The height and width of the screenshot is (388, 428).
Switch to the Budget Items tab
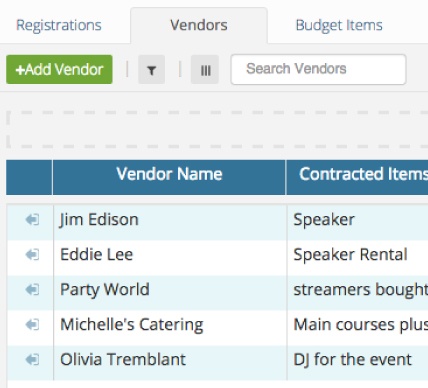(x=339, y=25)
